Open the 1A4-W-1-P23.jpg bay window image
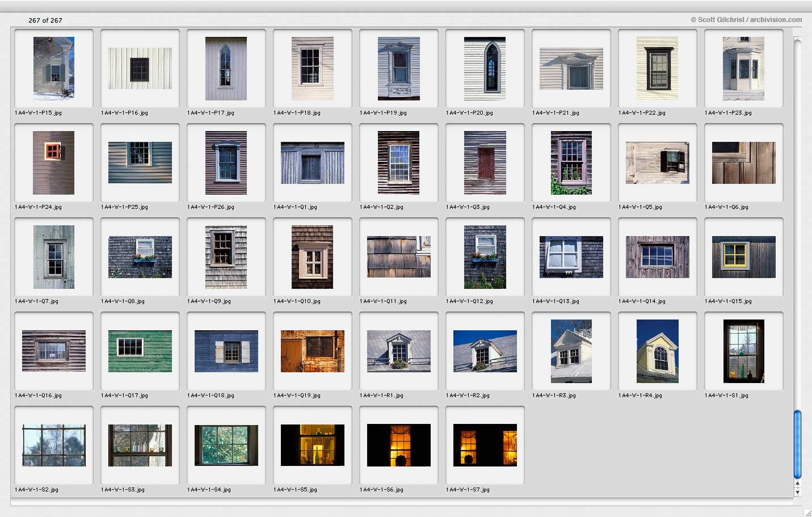 coord(744,68)
